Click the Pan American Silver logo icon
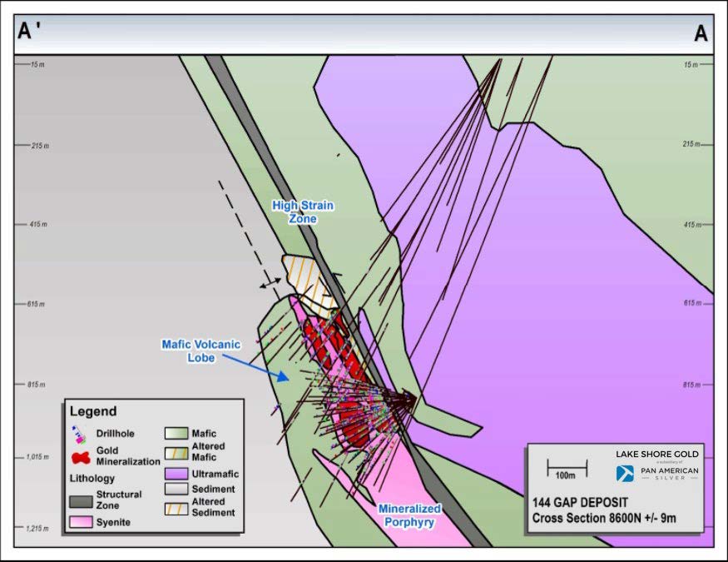 (624, 473)
